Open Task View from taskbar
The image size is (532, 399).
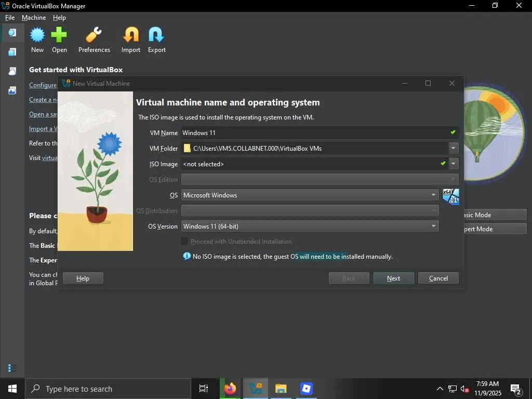(204, 389)
